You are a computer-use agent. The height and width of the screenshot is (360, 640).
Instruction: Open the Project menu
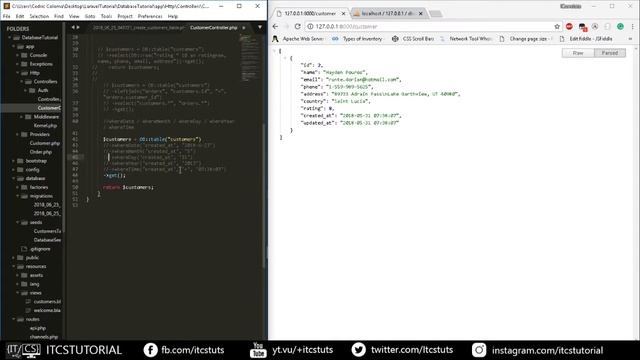125,16
